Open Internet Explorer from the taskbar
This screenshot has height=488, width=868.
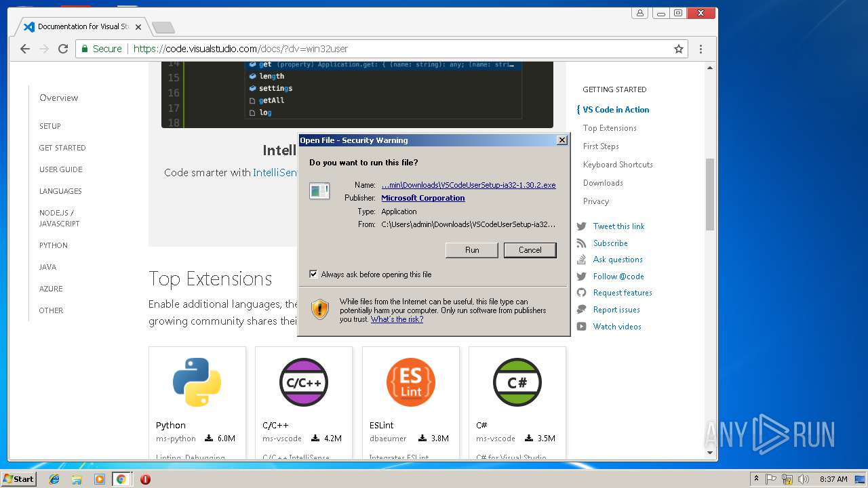click(x=54, y=479)
